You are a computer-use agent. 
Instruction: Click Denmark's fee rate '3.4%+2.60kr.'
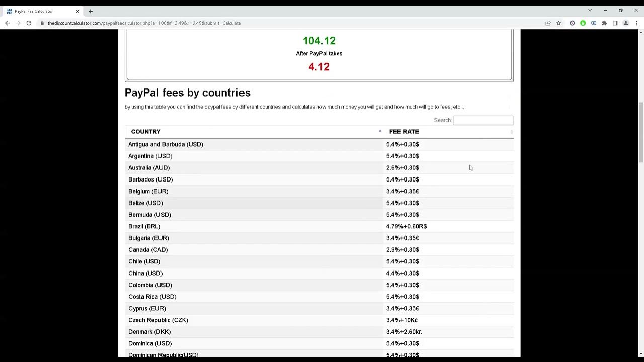[404, 332]
